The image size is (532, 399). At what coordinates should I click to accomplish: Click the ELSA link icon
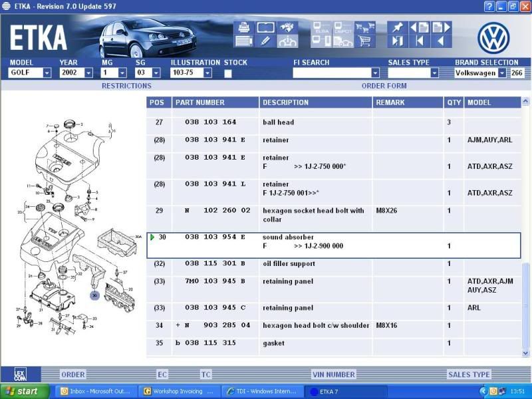point(321,27)
